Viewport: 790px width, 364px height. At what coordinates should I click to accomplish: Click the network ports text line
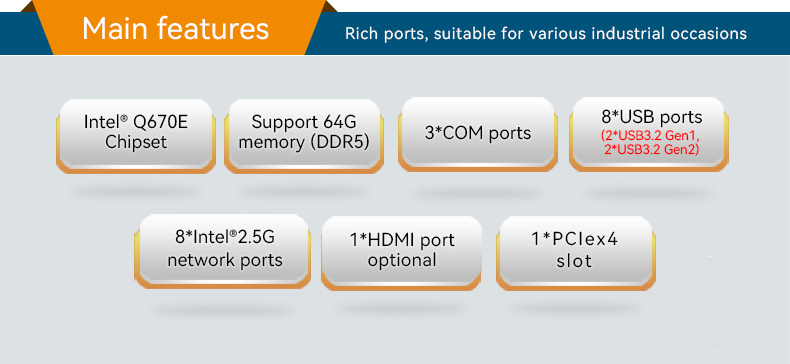225,260
